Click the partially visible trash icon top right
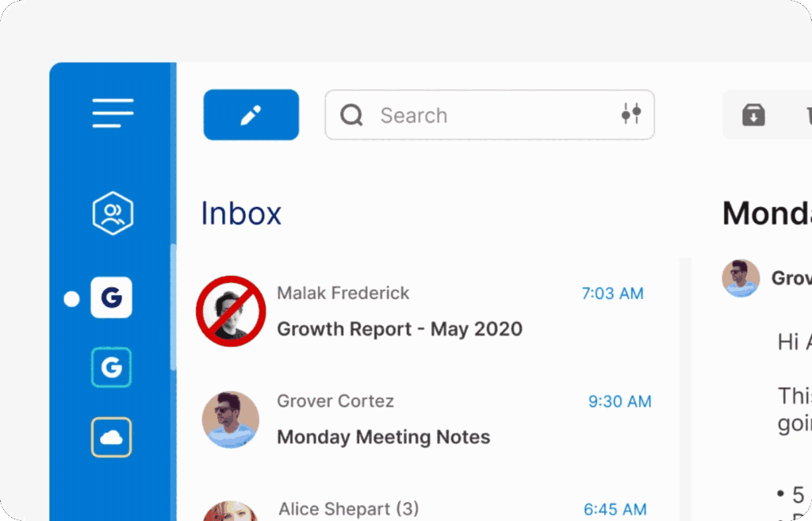Image resolution: width=812 pixels, height=521 pixels. tap(807, 114)
